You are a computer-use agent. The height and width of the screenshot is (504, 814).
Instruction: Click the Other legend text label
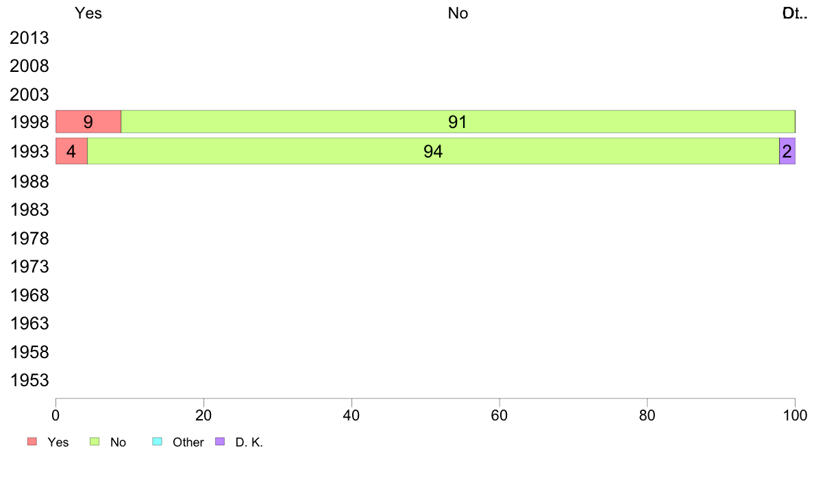click(188, 442)
